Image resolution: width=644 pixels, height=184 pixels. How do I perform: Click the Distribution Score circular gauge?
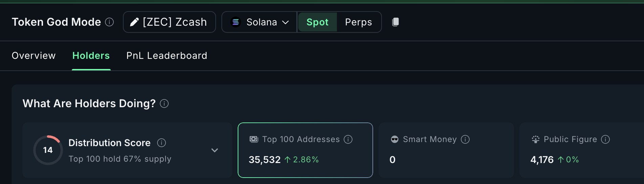[48, 150]
